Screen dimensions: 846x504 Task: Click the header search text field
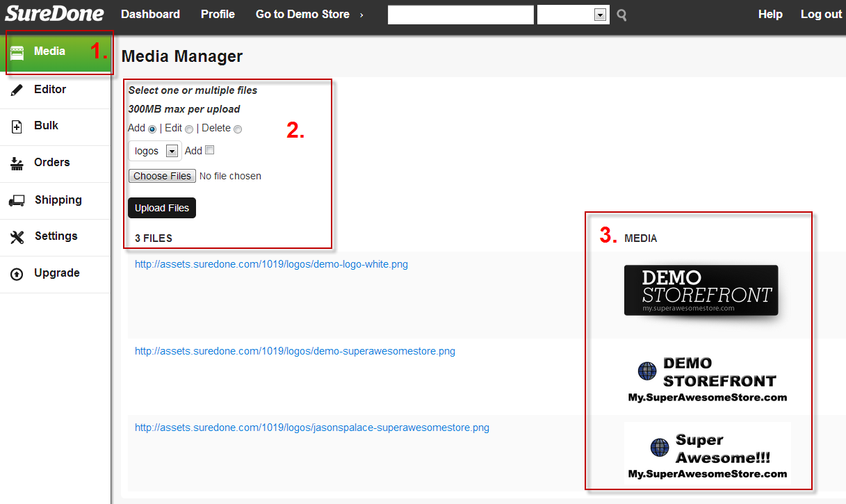point(461,15)
